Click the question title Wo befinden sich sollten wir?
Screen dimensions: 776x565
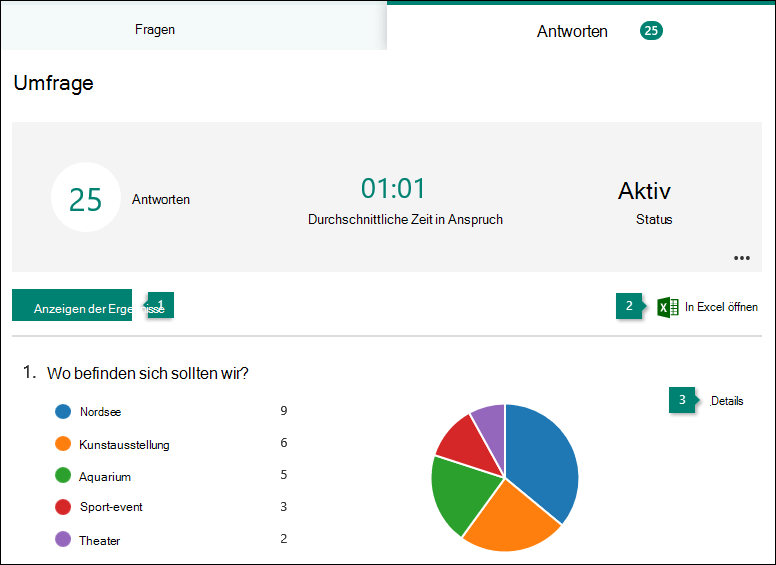pos(147,374)
